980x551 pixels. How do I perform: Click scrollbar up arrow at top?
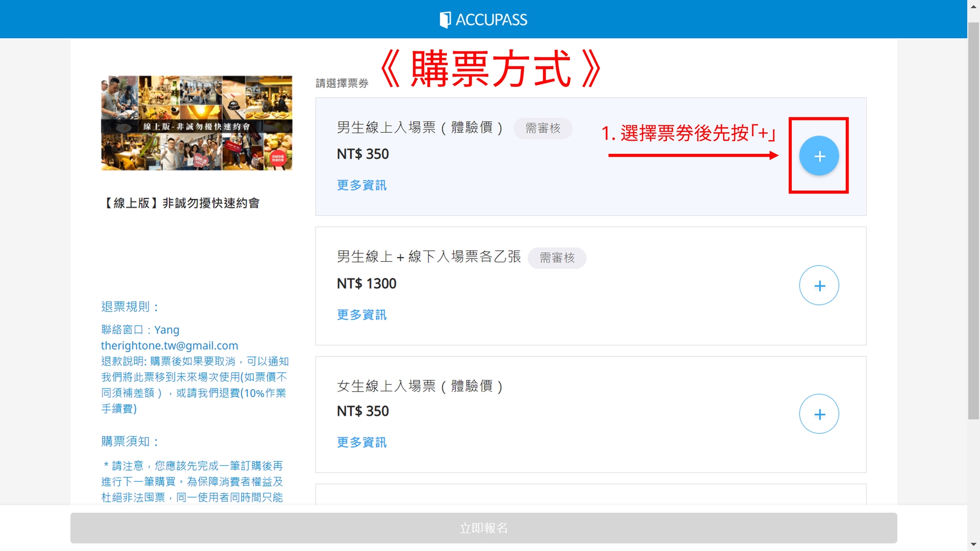[973, 6]
